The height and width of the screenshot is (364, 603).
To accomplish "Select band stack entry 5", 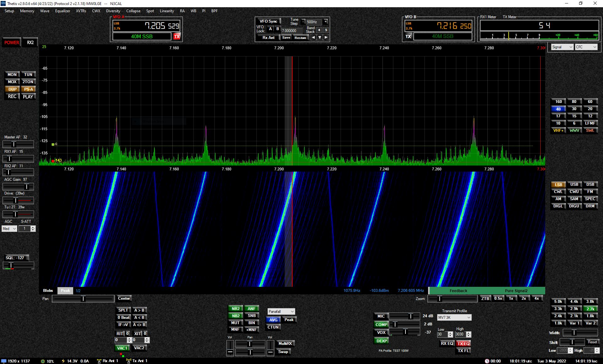I will pyautogui.click(x=326, y=30).
